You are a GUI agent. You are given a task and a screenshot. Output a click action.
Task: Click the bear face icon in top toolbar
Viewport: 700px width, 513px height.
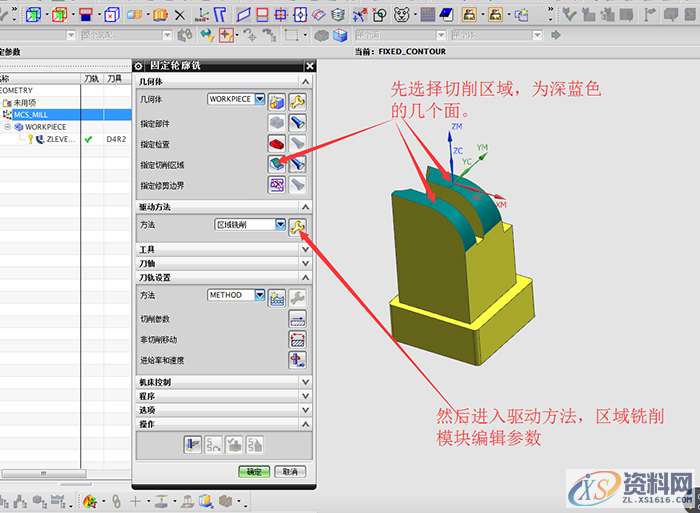pyautogui.click(x=402, y=15)
